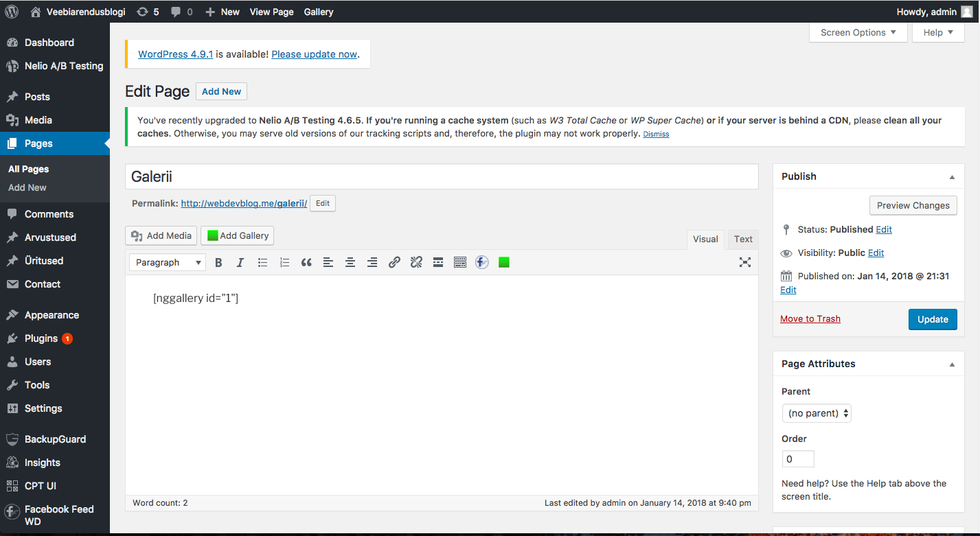Open Contact in the sidebar

(55, 284)
